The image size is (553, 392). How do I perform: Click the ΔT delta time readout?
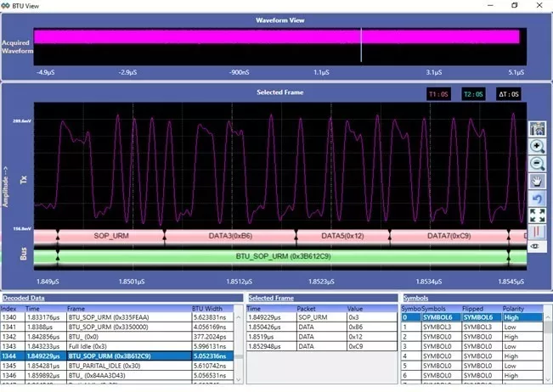(508, 95)
